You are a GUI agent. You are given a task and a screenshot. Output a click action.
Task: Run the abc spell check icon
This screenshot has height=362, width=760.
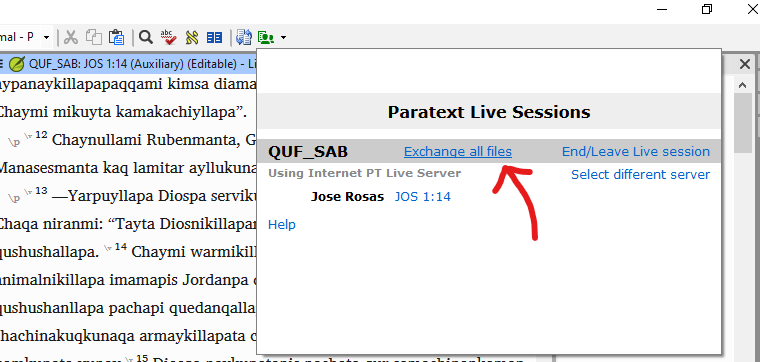click(x=168, y=37)
